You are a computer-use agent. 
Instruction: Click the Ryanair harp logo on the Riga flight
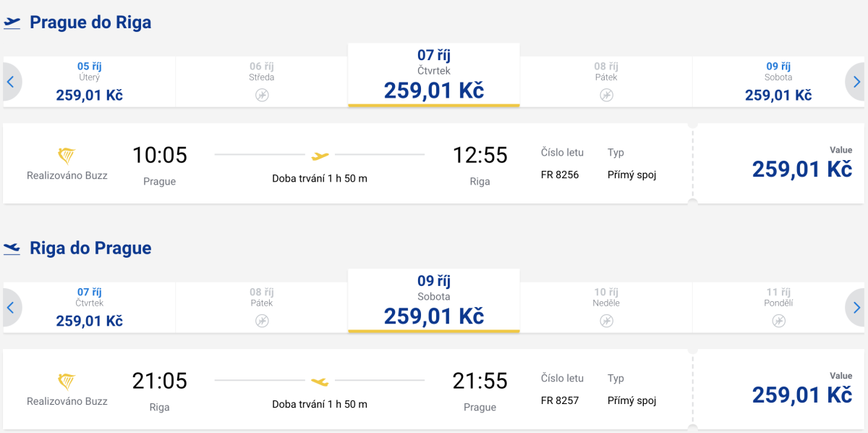(67, 382)
